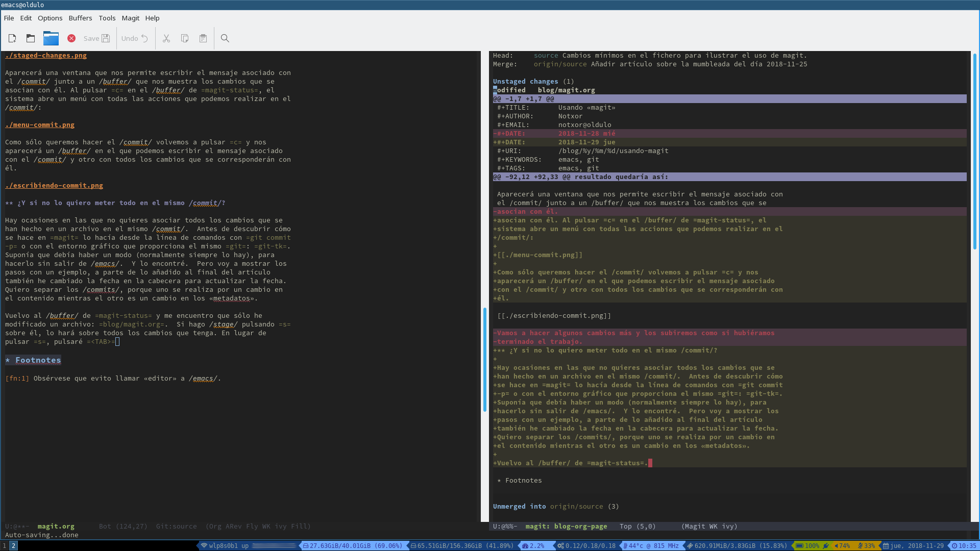980x551 pixels.
Task: Click the added +#+DATE: 2018-11-29 diff line
Action: coord(730,142)
